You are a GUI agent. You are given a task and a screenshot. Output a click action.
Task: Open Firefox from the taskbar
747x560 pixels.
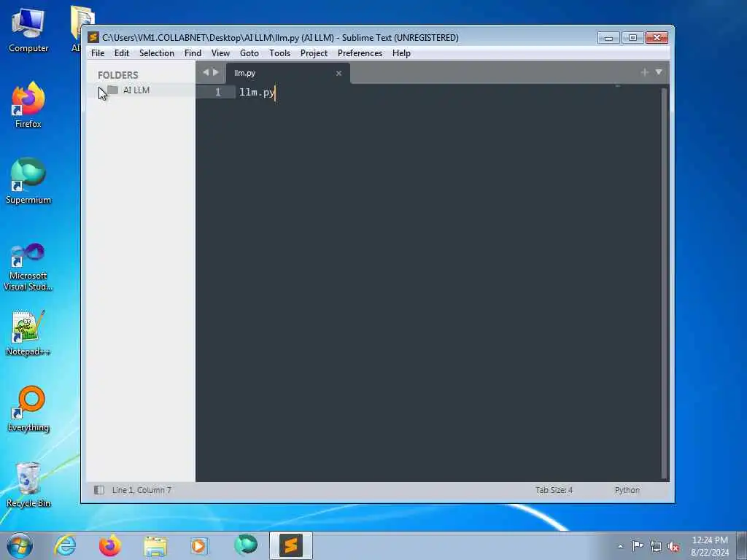pos(110,545)
